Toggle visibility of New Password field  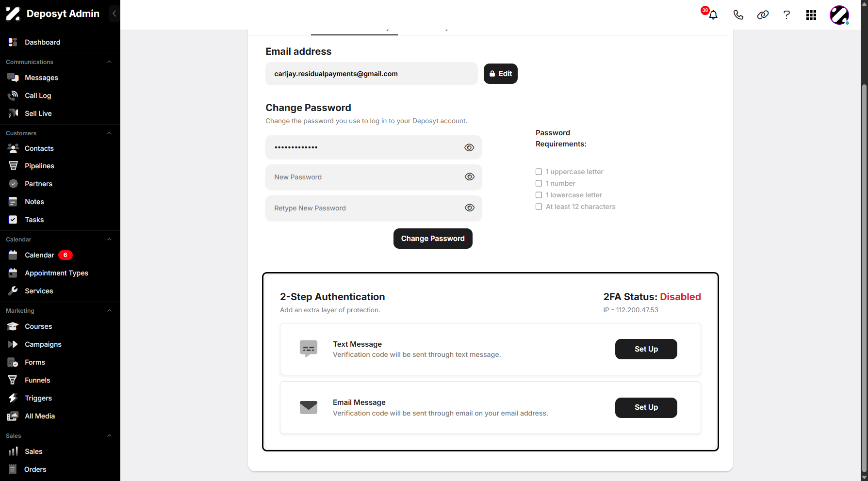[x=470, y=177]
